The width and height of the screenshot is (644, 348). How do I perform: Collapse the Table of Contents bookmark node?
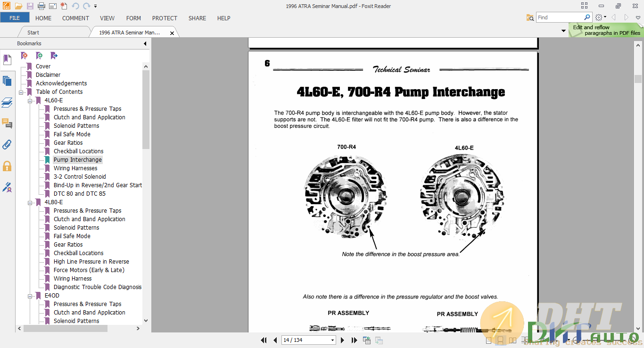[x=21, y=92]
